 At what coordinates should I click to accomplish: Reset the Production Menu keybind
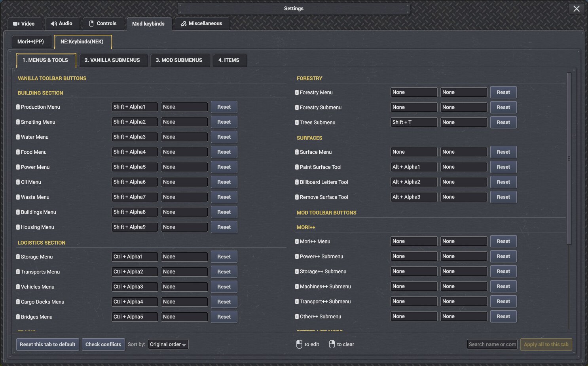pos(224,107)
